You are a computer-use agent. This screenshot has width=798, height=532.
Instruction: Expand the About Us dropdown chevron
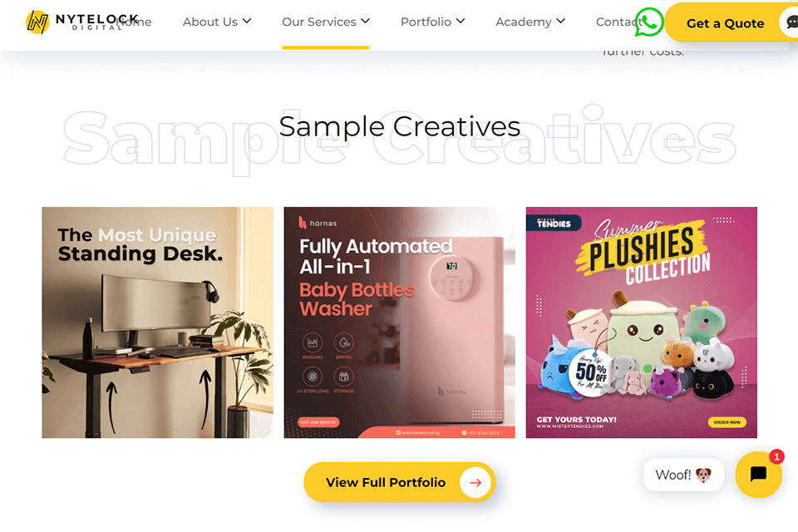point(247,21)
